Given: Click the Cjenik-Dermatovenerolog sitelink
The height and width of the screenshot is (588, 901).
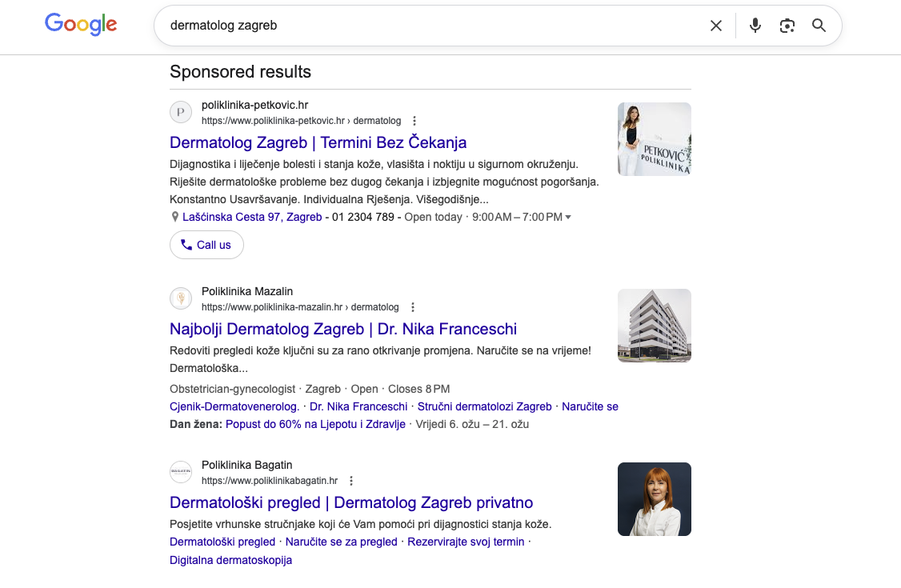Looking at the screenshot, I should click(234, 406).
